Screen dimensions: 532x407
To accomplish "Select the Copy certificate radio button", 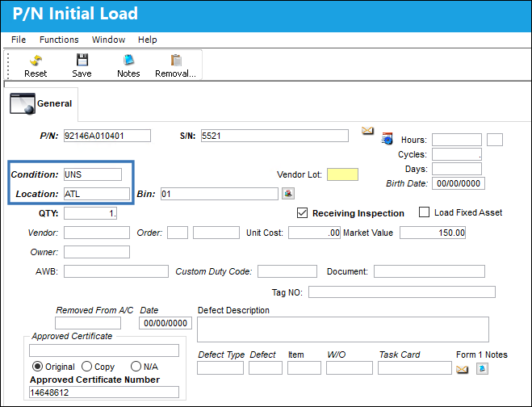I will [x=87, y=367].
